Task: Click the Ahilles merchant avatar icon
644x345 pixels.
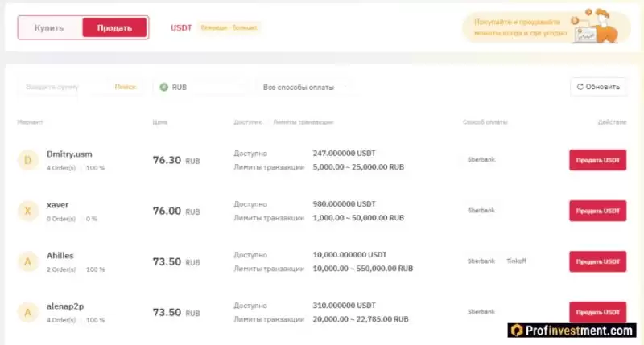Action: click(27, 261)
